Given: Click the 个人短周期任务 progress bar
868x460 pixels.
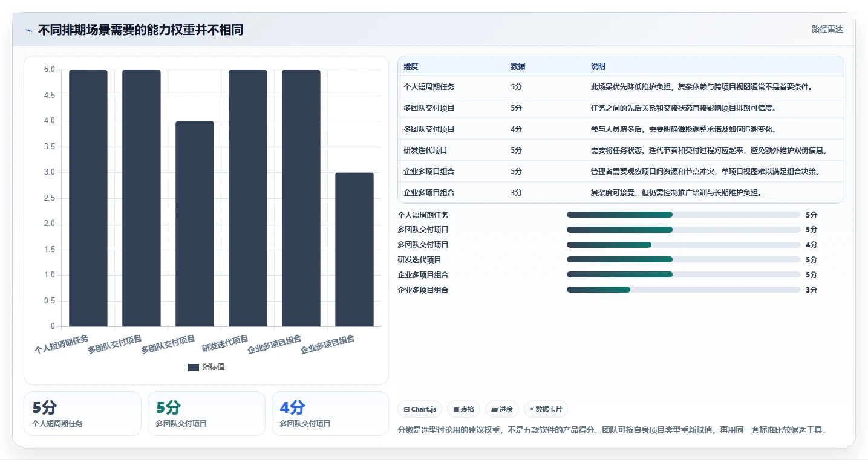Looking at the screenshot, I should (684, 215).
